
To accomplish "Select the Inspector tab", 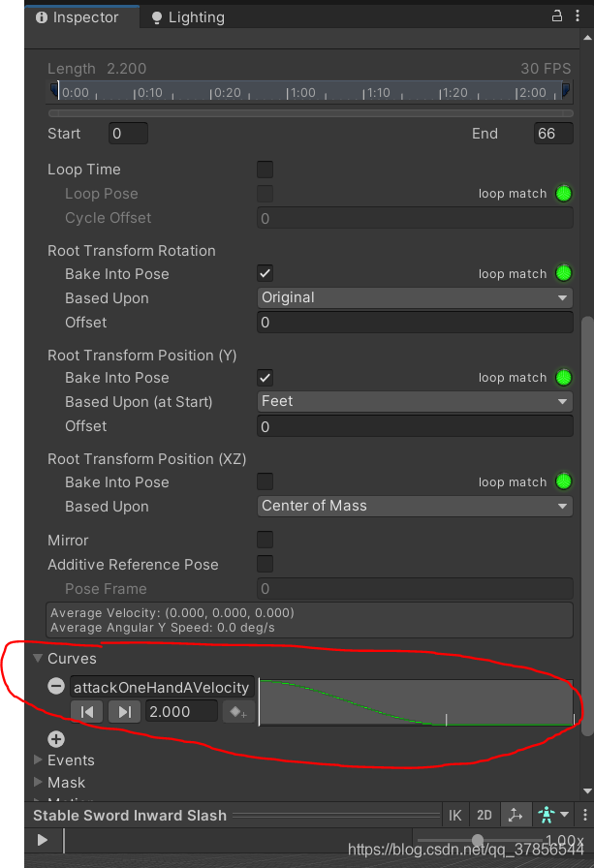I will 78,17.
